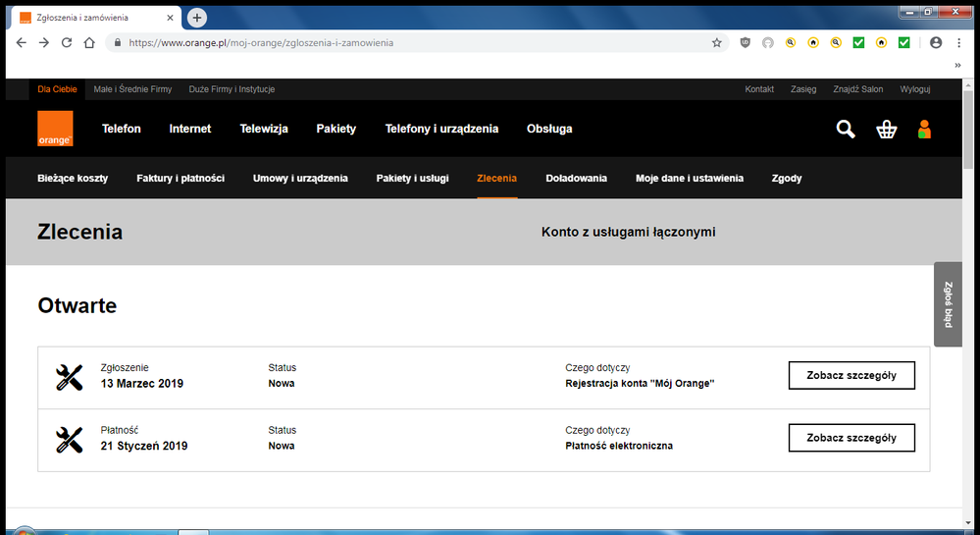This screenshot has width=980, height=535.
Task: View details for the 13 Marzec 2019 Zgłoszenie
Action: coord(851,375)
